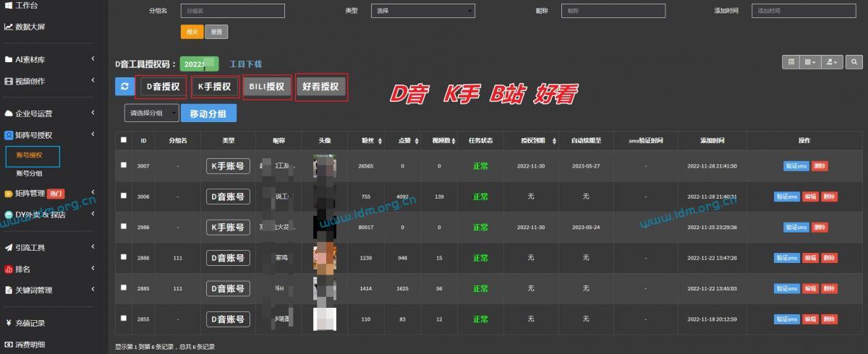
Task: Click 验证sms in row 3007
Action: [x=796, y=165]
